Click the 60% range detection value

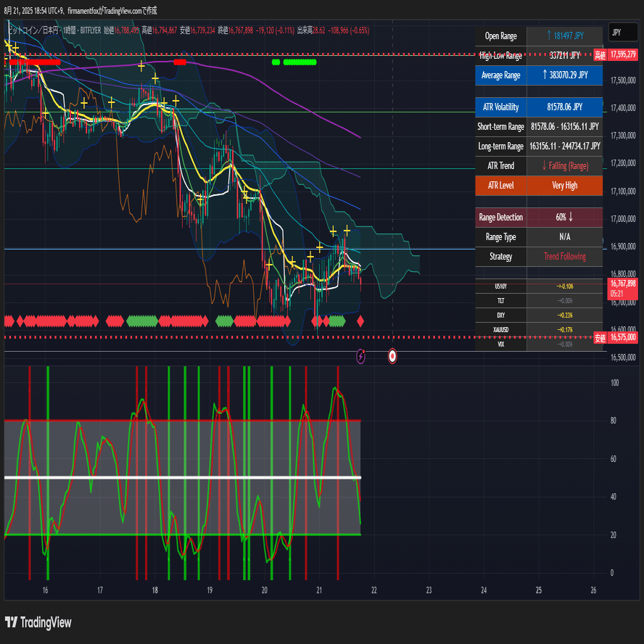(x=565, y=218)
